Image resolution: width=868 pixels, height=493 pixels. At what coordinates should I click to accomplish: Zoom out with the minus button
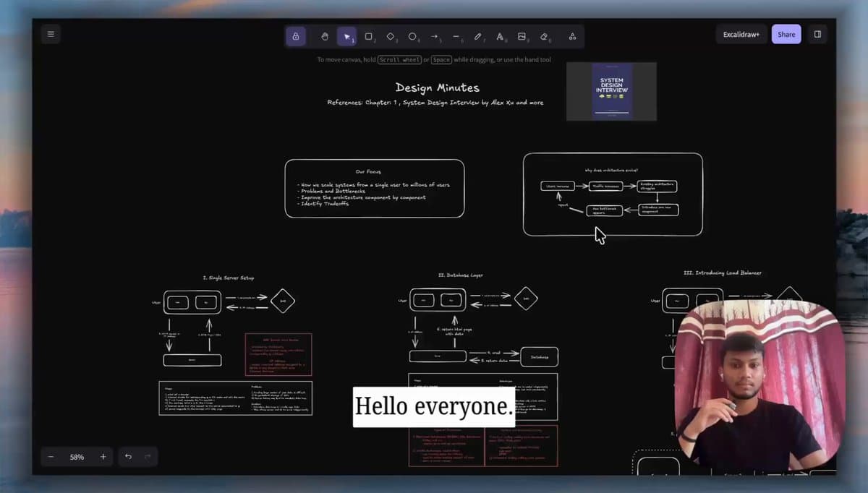coord(51,457)
